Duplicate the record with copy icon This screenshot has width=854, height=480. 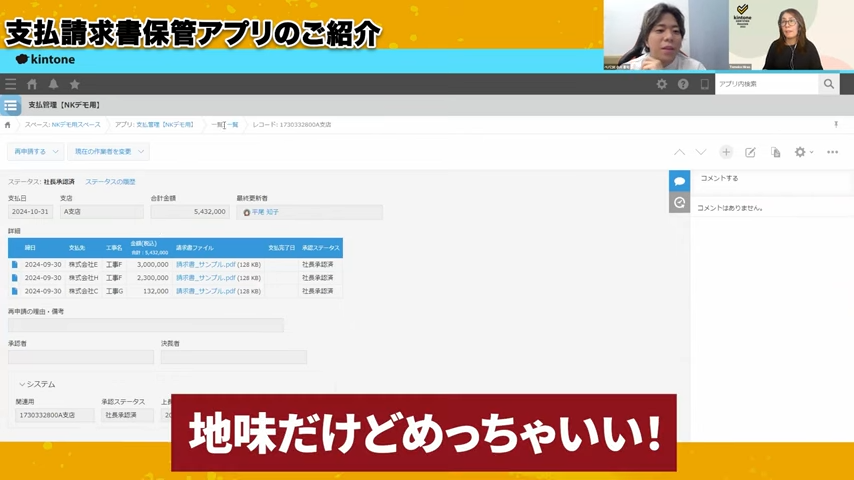click(x=776, y=153)
